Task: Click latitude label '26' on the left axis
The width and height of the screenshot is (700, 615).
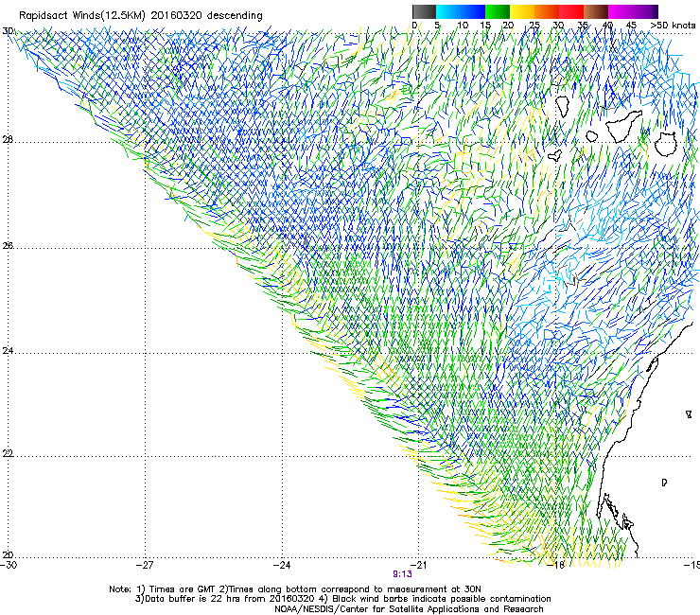Action: [x=8, y=246]
